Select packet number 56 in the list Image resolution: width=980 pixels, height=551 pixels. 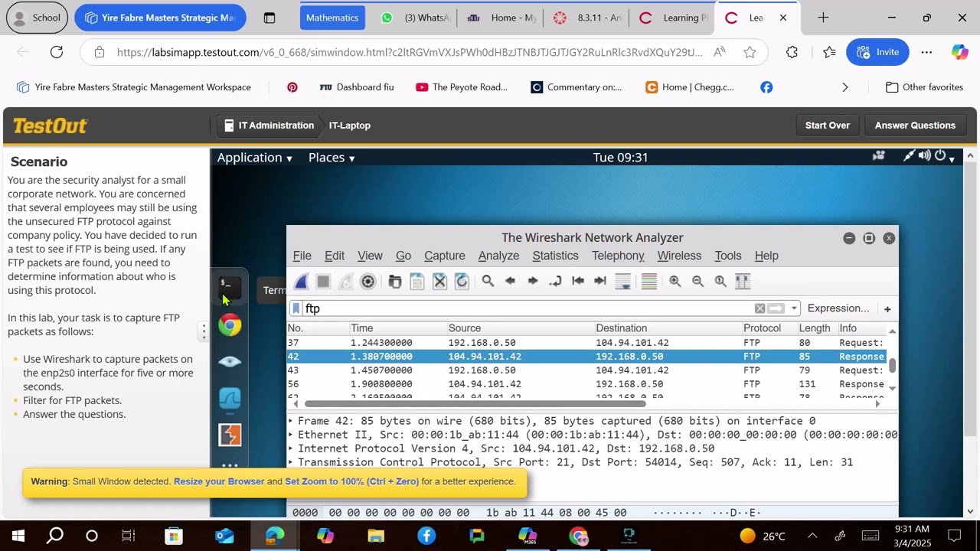point(586,384)
